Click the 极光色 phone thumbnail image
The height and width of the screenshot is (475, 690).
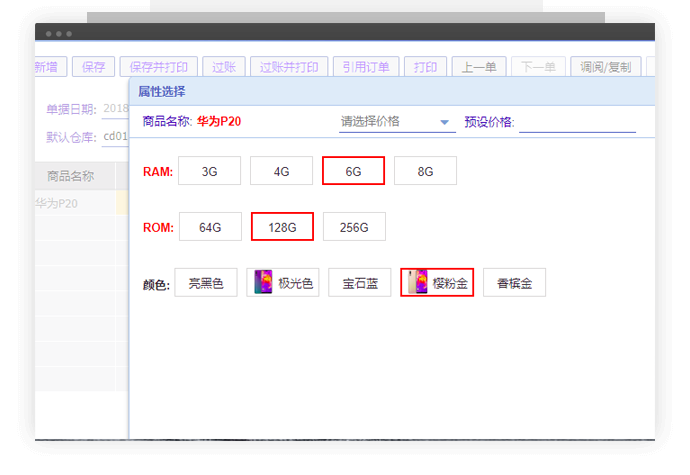pos(264,282)
